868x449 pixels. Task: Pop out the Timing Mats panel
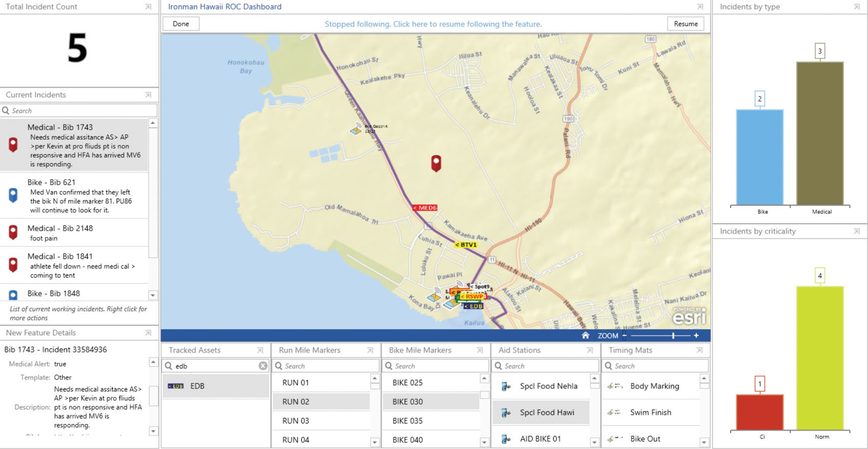tap(699, 351)
